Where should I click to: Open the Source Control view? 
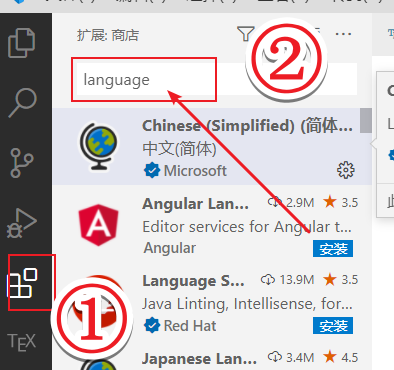click(22, 163)
